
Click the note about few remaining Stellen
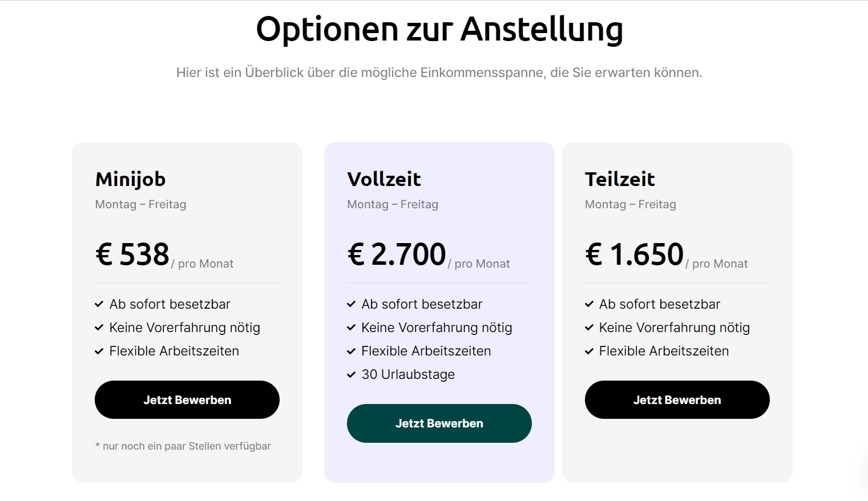[x=183, y=446]
